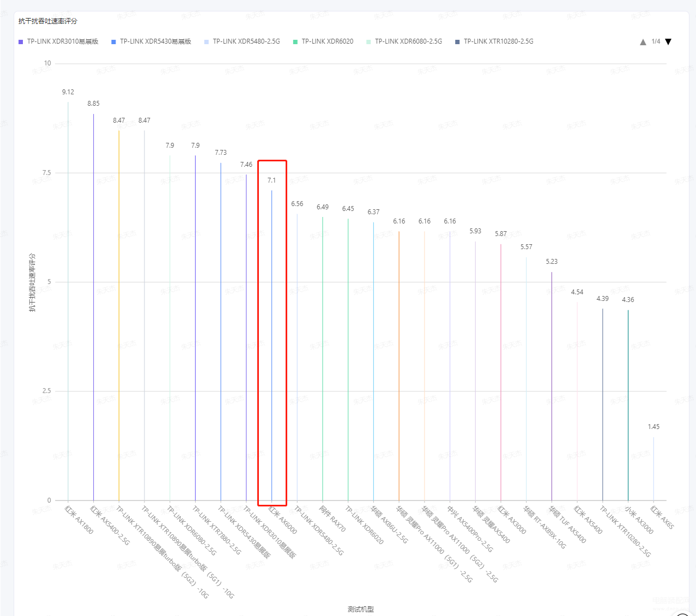Click the 7.46 value label
This screenshot has width=696, height=616.
tap(246, 165)
